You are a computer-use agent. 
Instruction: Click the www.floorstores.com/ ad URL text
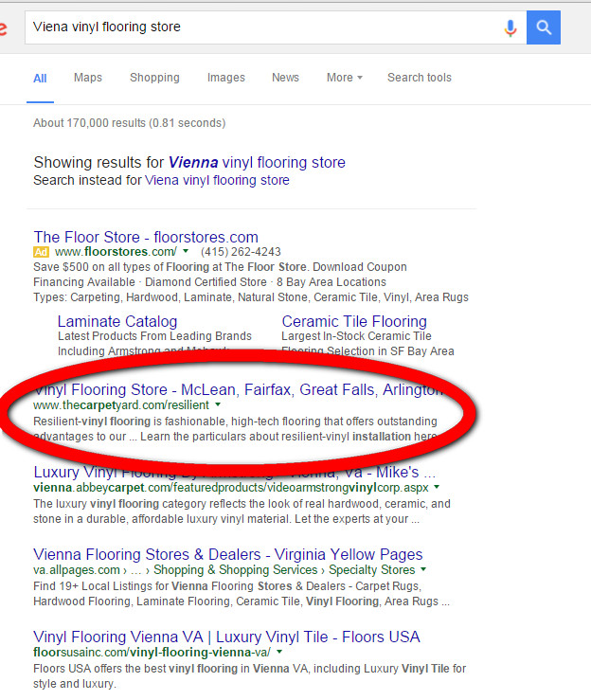116,252
